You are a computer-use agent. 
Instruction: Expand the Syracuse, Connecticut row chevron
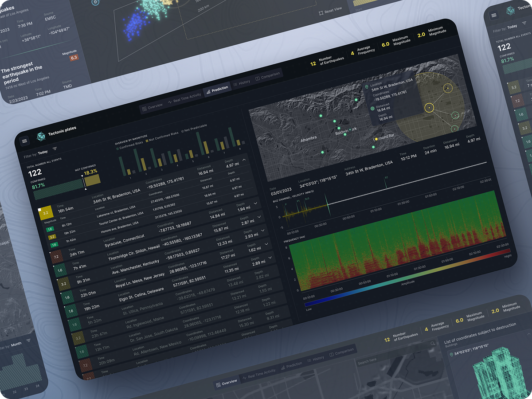(259, 217)
